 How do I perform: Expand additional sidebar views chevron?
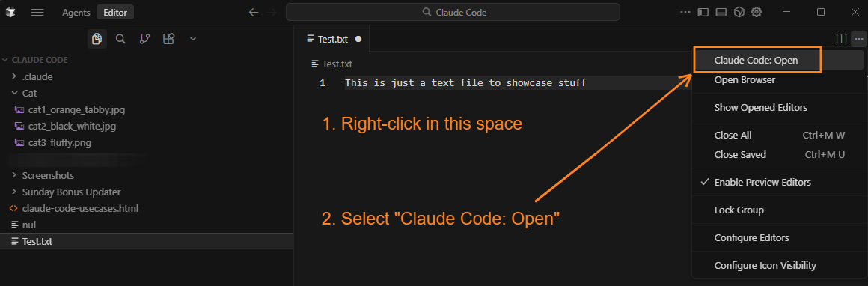(193, 39)
